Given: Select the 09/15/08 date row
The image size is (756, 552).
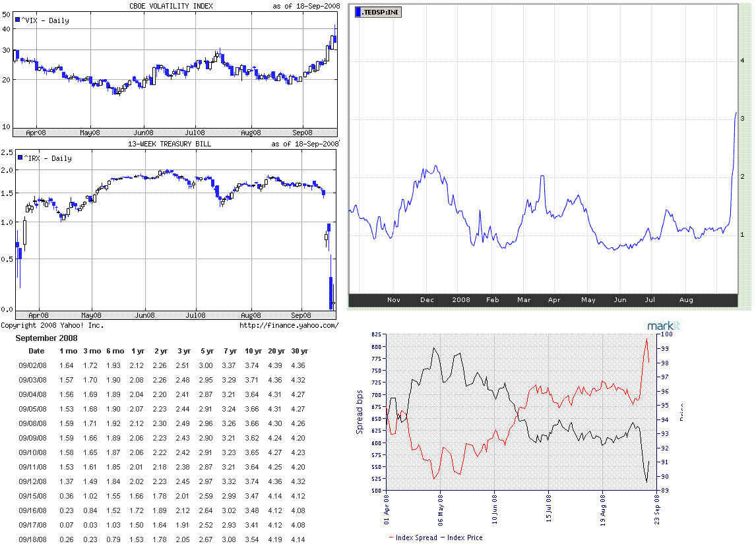Looking at the screenshot, I should pyautogui.click(x=162, y=495).
